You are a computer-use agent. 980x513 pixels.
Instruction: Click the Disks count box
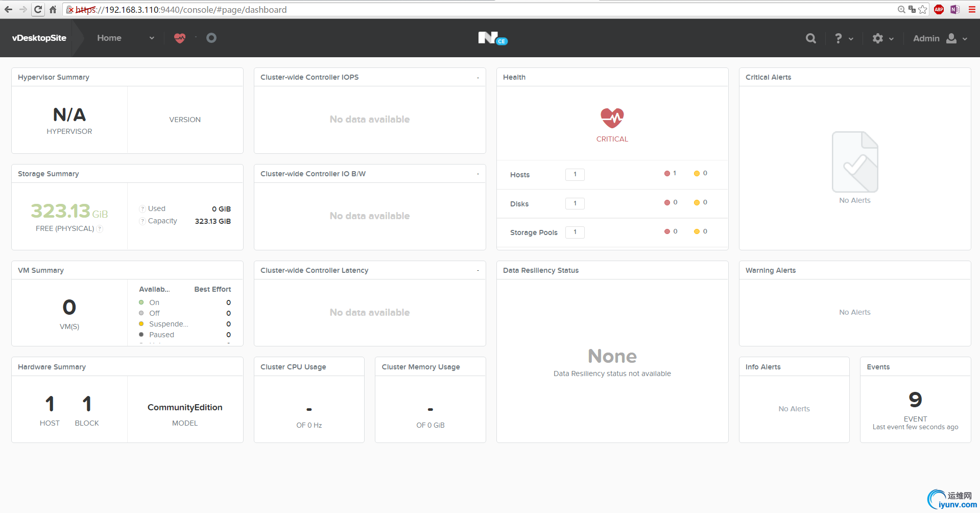click(x=575, y=203)
